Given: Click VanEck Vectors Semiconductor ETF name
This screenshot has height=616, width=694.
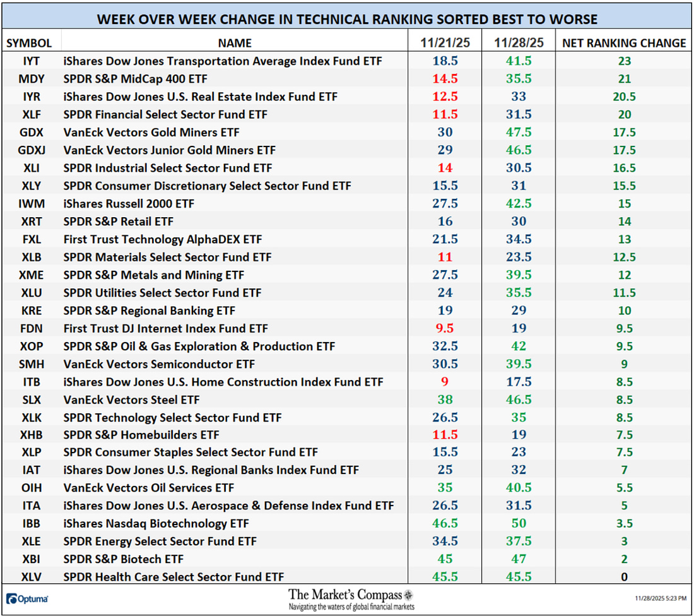Looking at the screenshot, I should [159, 364].
